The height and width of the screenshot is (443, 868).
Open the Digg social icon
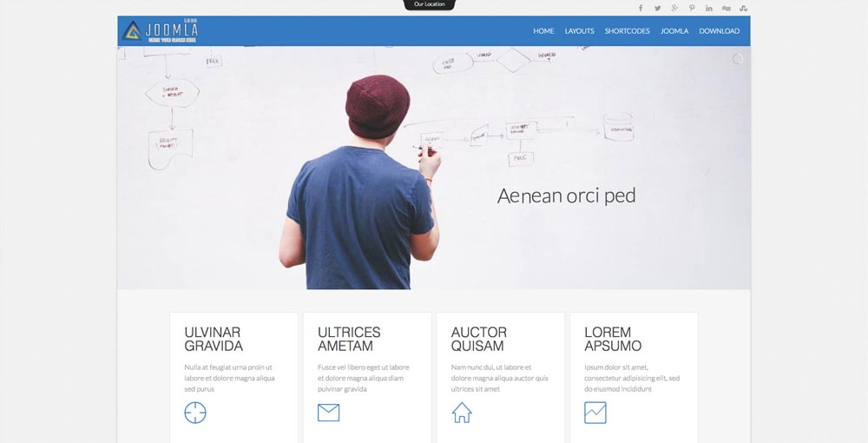point(727,9)
